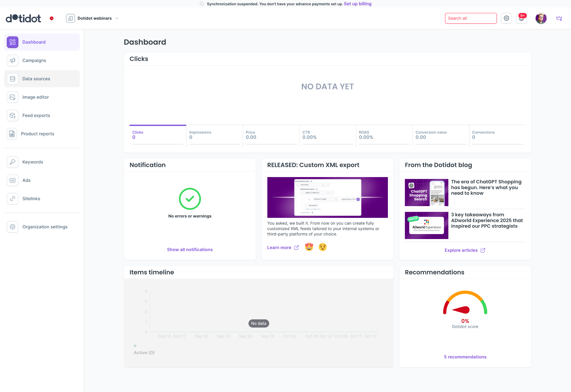Toggle the Active (0) legend item
571x392 pixels.
pos(144,353)
